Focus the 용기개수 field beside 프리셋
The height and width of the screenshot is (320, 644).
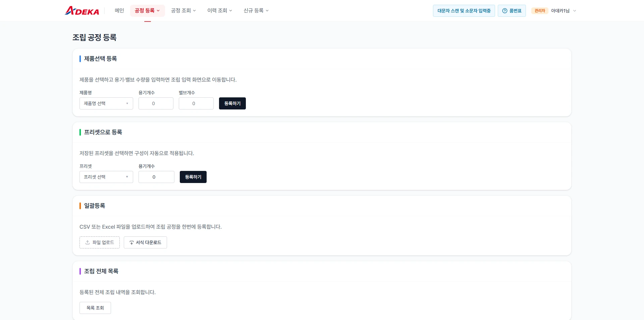coord(156,177)
